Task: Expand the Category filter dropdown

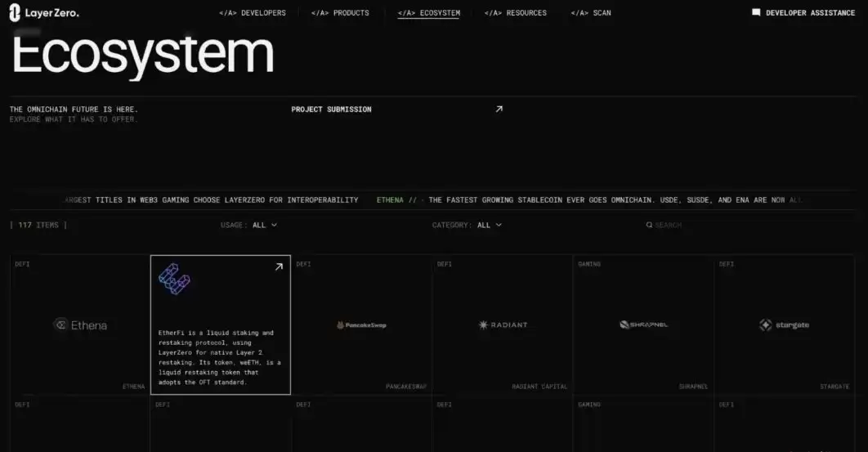Action: pyautogui.click(x=489, y=225)
